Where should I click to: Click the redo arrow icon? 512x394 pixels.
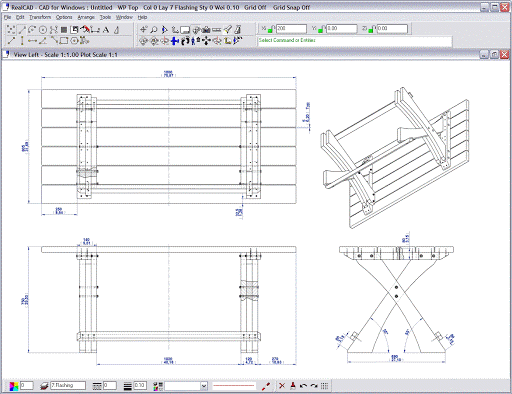pos(314,386)
